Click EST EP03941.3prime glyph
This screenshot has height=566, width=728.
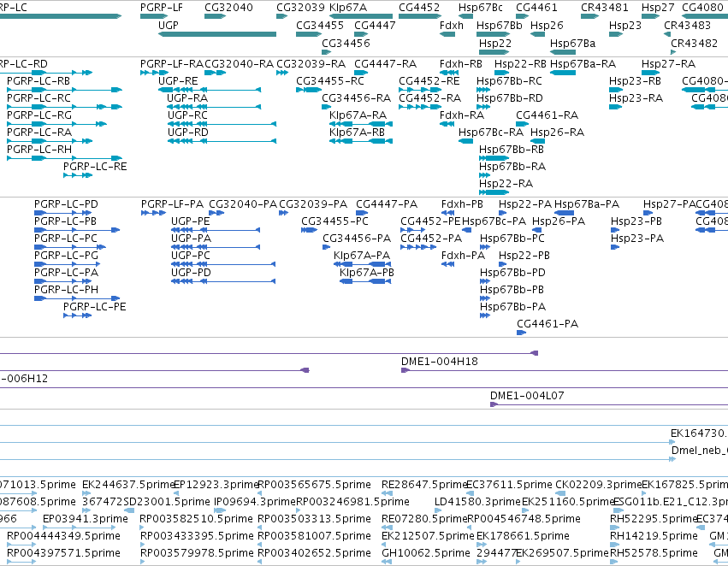tap(79, 528)
